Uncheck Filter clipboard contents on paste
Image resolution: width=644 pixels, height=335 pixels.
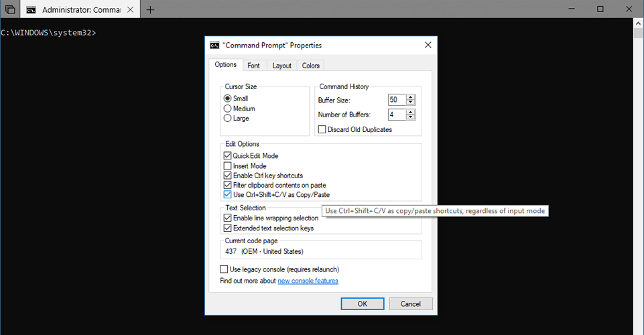point(228,185)
